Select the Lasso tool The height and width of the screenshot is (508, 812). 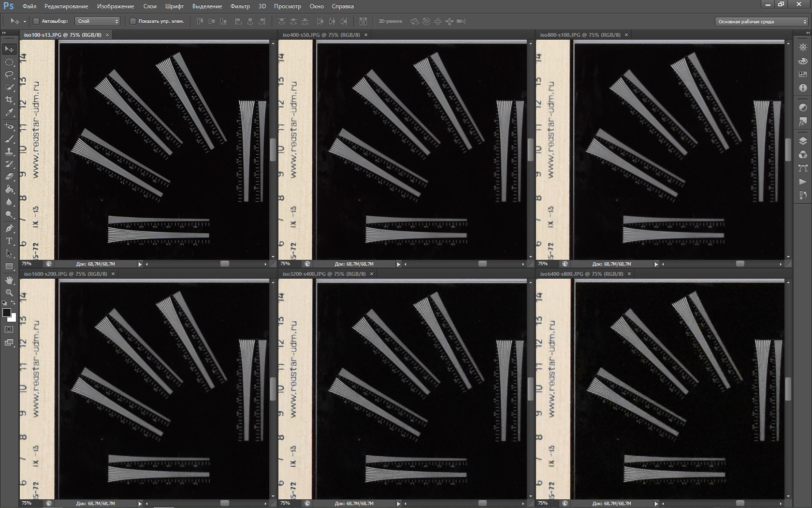[9, 75]
